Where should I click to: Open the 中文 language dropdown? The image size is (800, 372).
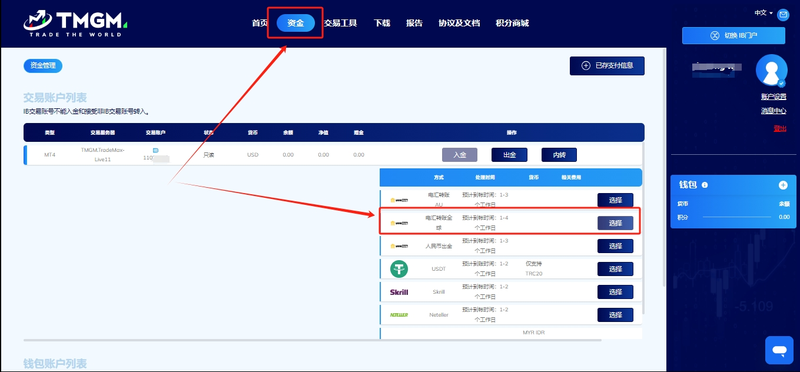pyautogui.click(x=763, y=13)
